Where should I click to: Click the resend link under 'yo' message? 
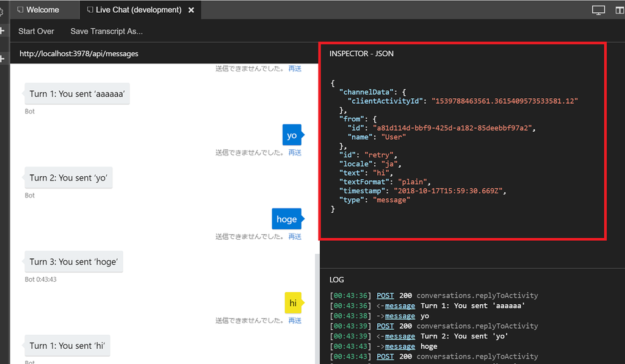295,152
